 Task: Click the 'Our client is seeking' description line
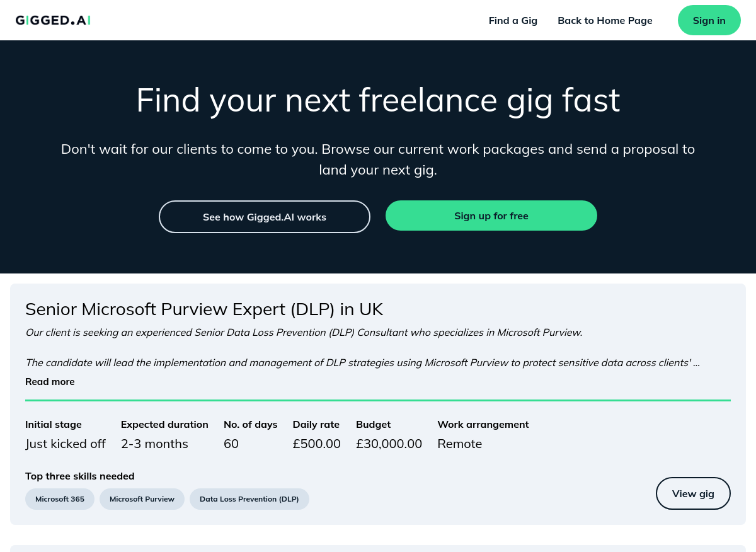pos(304,333)
